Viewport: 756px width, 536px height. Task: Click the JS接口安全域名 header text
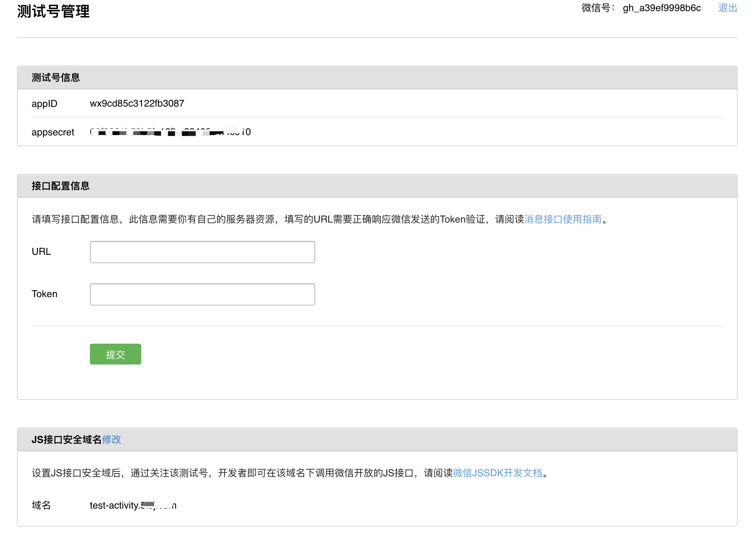coord(66,439)
